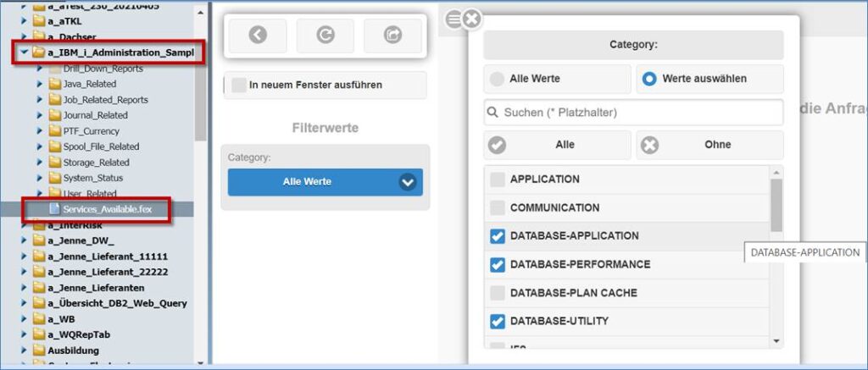Collapse the a_IBM_i_Administration_Sampl folder
Screen dimensions: 868x370
pos(25,52)
